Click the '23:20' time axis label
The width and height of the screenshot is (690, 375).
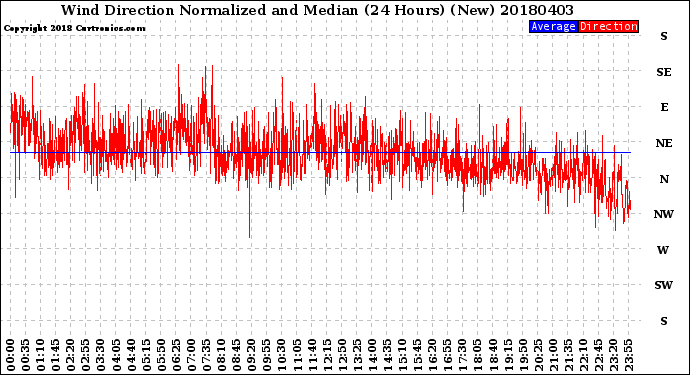[613, 355]
